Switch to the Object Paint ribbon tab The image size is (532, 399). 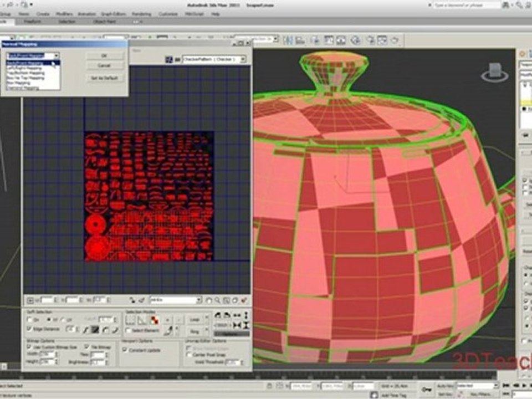point(104,22)
